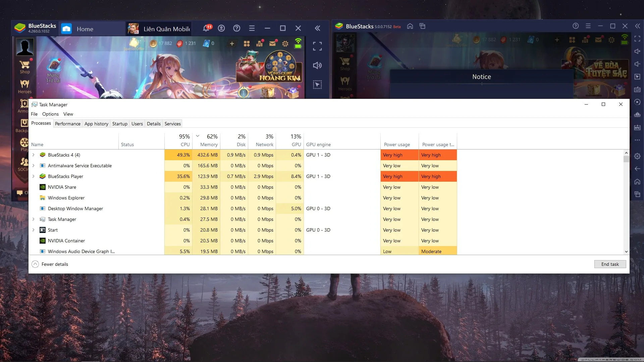This screenshot has width=644, height=362.
Task: Click Install APK icon in BlueStacks 5 sidebar
Action: [x=637, y=128]
